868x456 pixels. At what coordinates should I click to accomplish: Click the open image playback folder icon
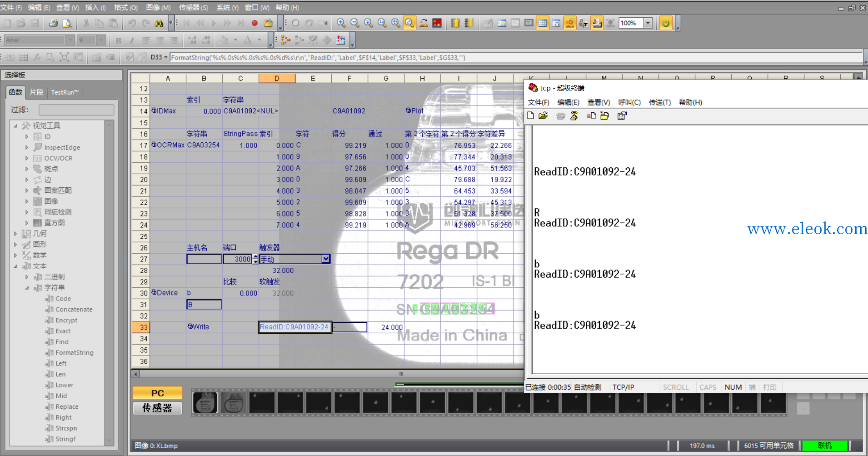pos(269,23)
